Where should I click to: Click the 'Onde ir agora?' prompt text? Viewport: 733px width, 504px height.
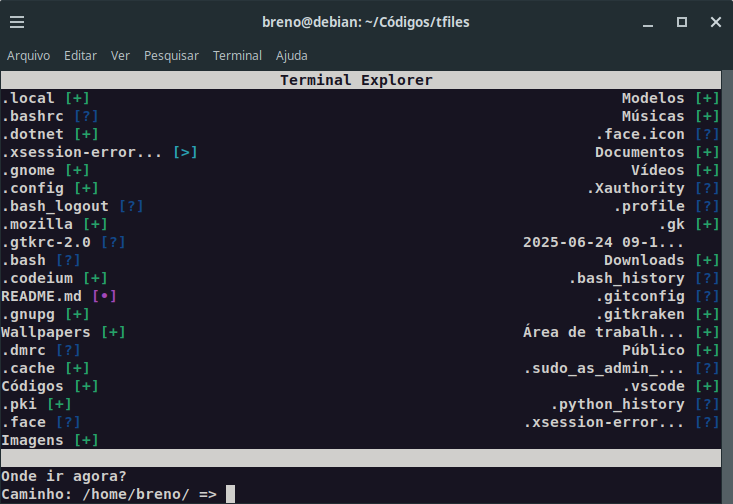64,476
